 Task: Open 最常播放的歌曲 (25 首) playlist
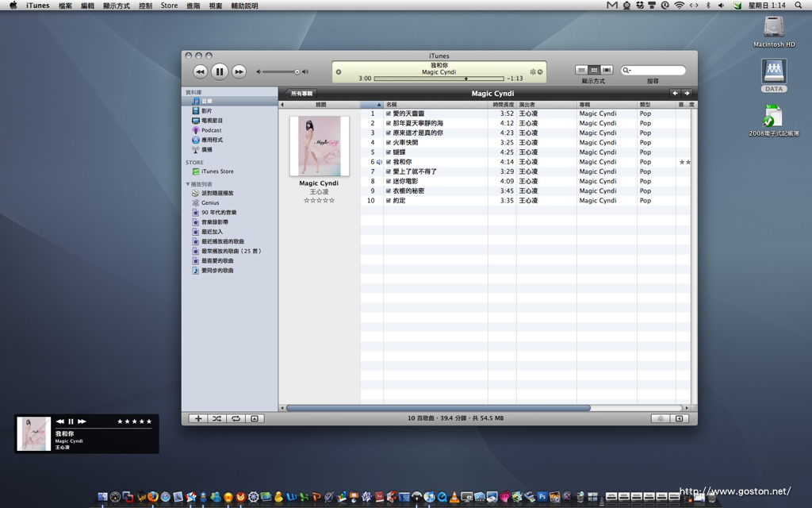click(x=229, y=251)
